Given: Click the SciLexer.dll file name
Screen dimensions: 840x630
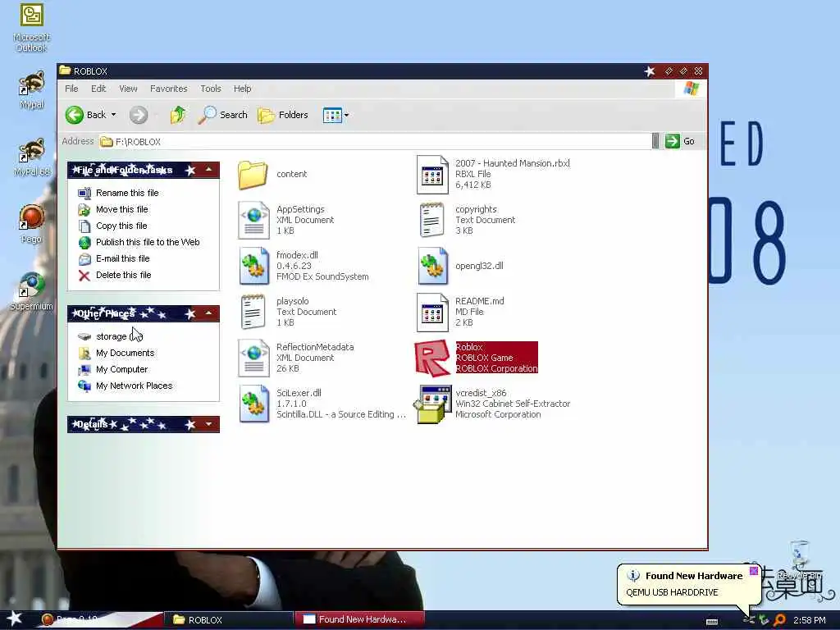Looking at the screenshot, I should pyautogui.click(x=299, y=393).
